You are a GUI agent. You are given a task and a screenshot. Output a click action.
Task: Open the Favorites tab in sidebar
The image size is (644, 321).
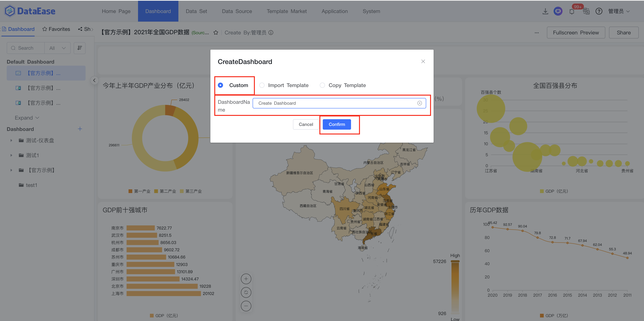click(x=56, y=29)
